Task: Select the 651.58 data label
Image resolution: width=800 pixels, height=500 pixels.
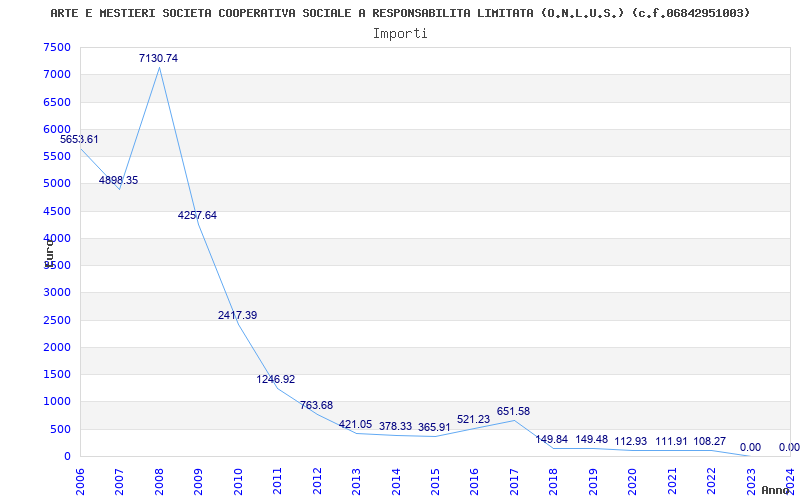Action: pos(513,411)
